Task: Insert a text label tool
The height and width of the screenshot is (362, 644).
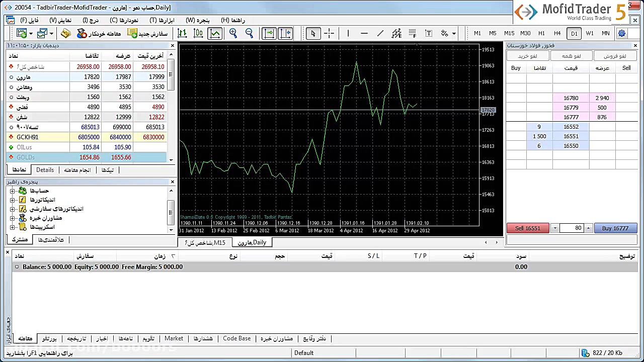Action: (429, 33)
